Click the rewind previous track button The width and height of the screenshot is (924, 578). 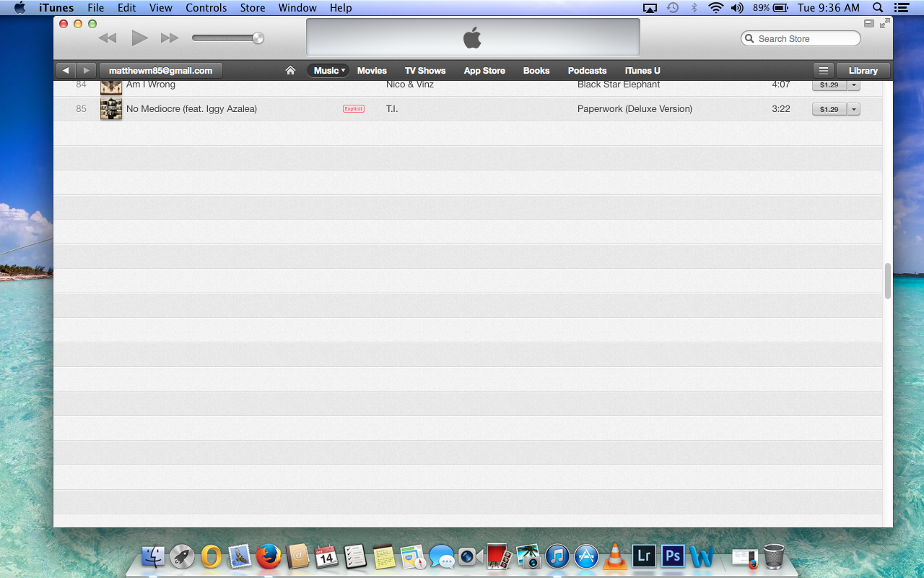click(108, 38)
